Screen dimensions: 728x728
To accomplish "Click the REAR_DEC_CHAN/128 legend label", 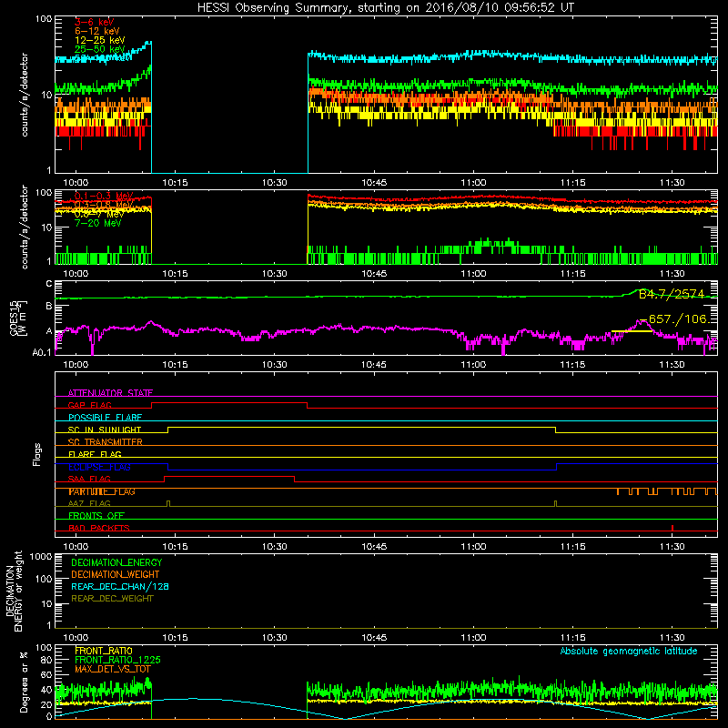I will click(120, 586).
